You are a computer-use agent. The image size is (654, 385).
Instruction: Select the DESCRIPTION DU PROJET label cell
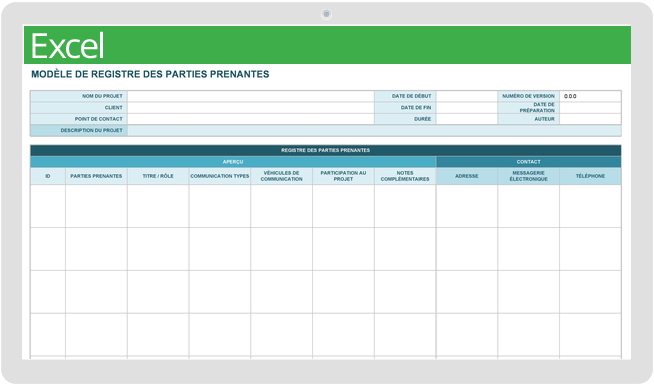(79, 131)
